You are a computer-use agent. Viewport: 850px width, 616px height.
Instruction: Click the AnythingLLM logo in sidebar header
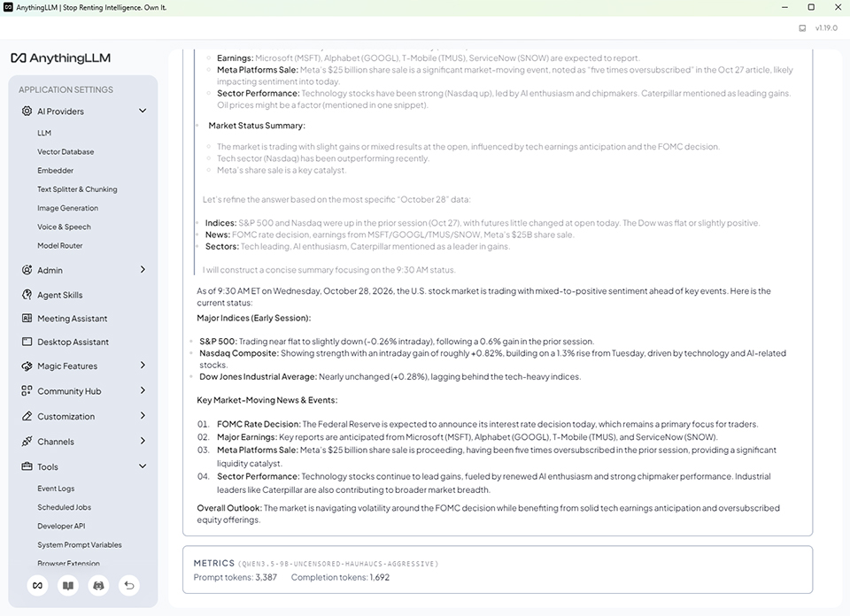[61, 58]
